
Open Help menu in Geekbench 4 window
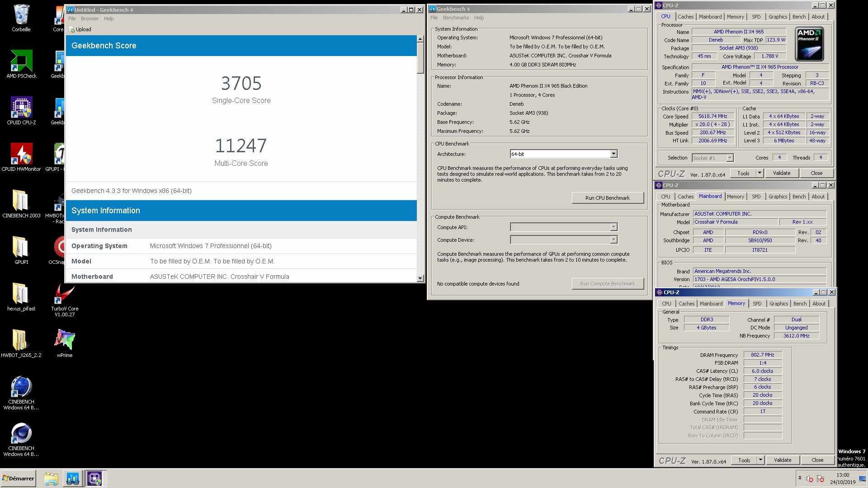(x=479, y=18)
